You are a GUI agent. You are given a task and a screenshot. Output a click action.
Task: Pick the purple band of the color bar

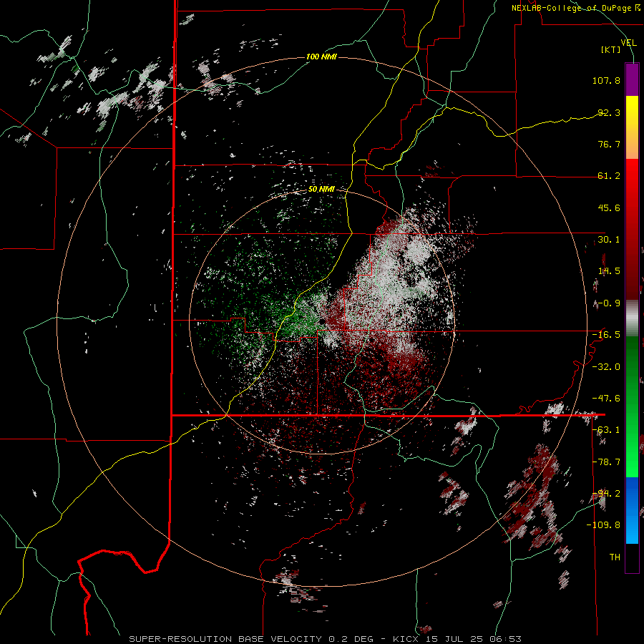632,79
